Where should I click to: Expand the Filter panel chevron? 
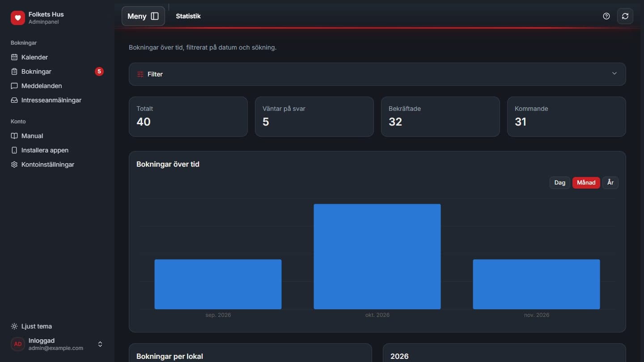[614, 74]
